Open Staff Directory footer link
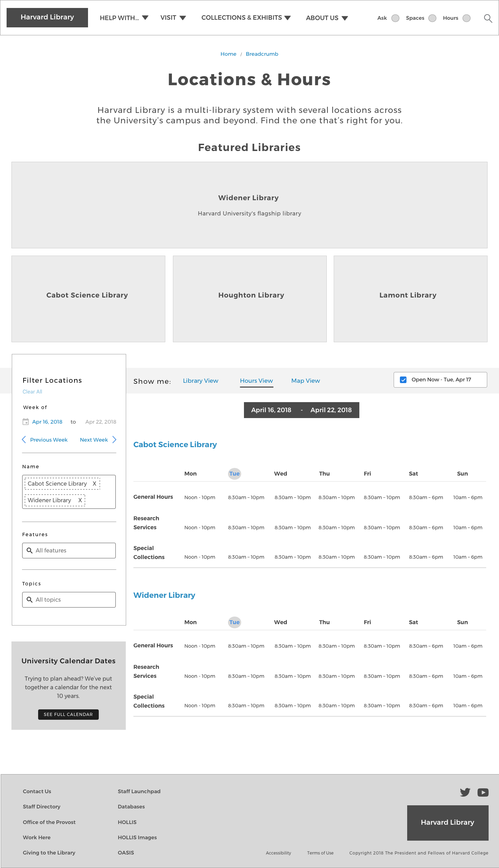This screenshot has height=868, width=499. [x=42, y=807]
